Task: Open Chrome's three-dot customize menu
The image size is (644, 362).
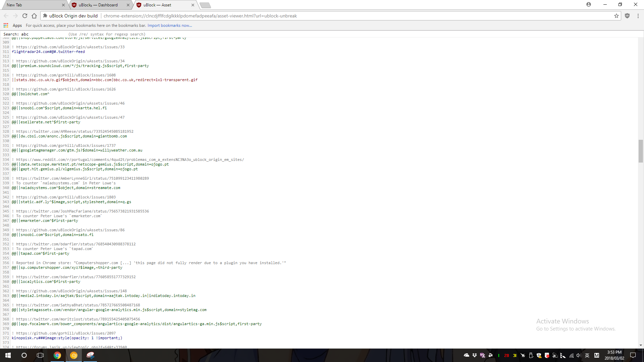Action: tap(638, 16)
